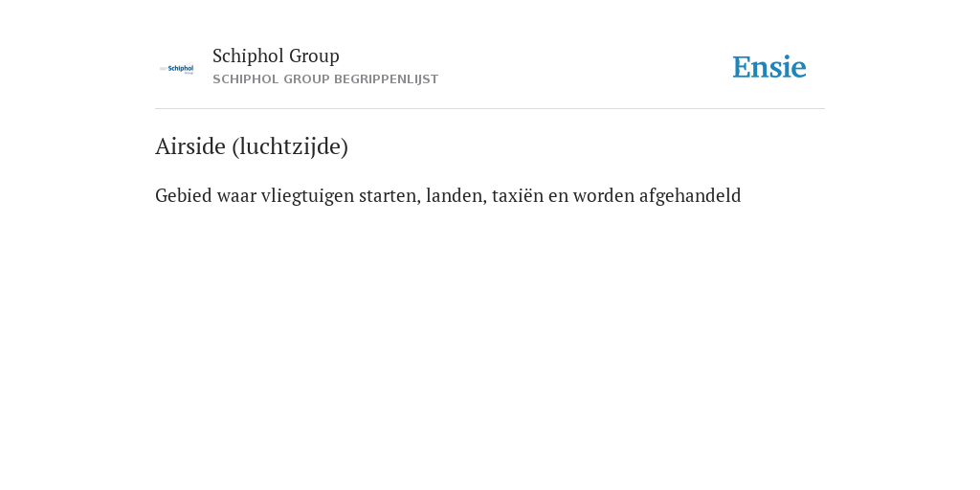Click the horizontal divider under the header
Screen dimensions: 980x490
pyautogui.click(x=490, y=109)
